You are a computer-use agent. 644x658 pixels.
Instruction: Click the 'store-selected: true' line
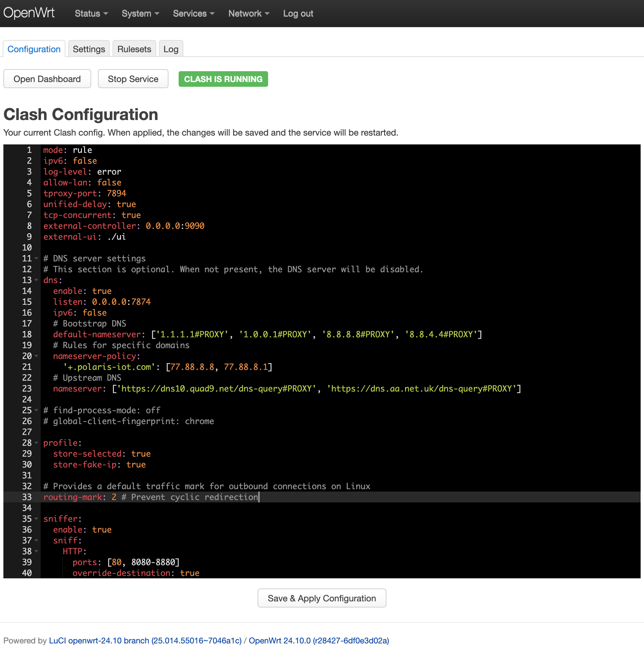point(102,454)
